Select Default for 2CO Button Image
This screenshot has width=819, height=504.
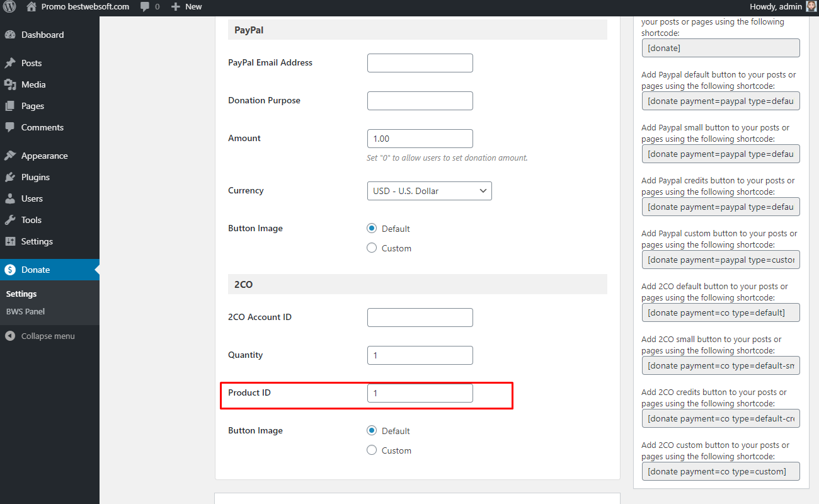pos(372,431)
